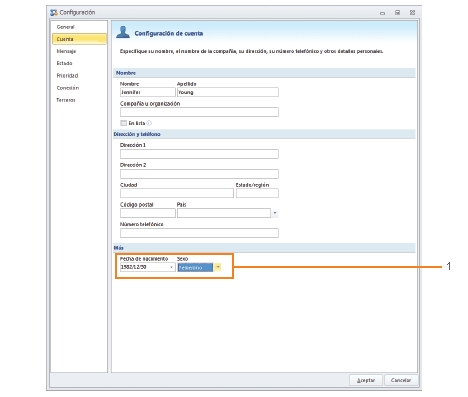Image resolution: width=468 pixels, height=397 pixels.
Task: Click the Dirección 1 input field
Action: (199, 154)
